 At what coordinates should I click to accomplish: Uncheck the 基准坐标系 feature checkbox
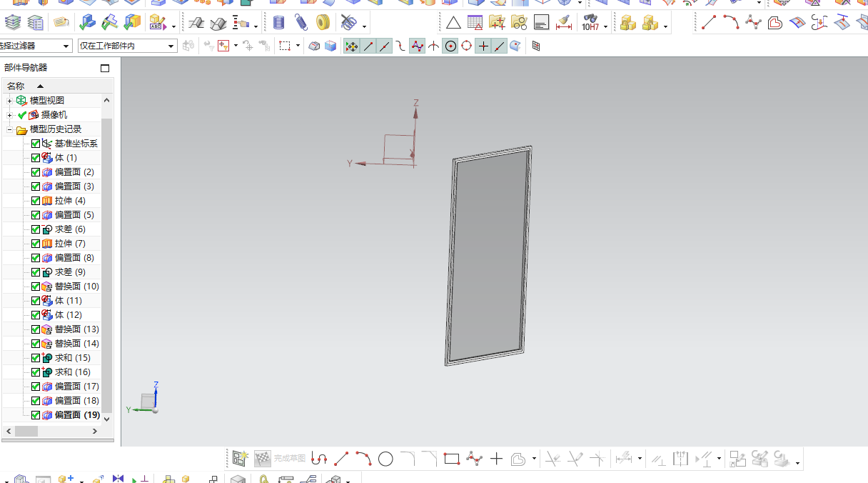(36, 144)
